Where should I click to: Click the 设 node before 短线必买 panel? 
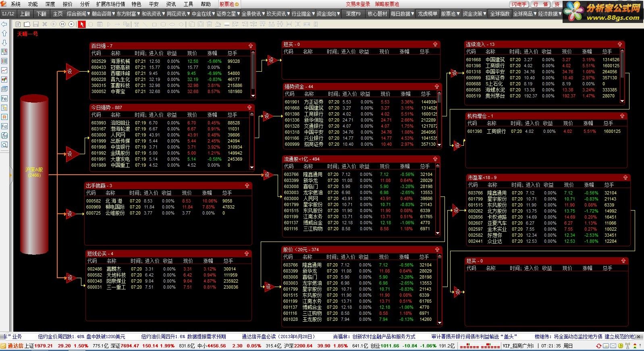71,277
